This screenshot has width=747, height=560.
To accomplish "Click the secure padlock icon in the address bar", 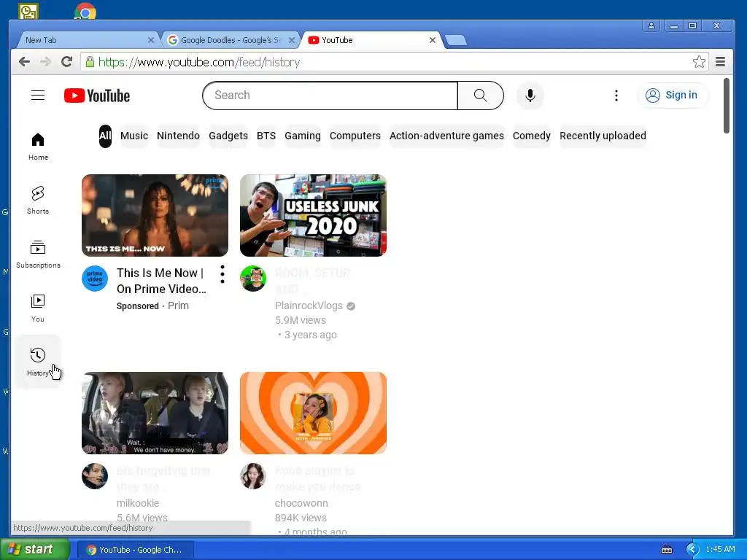I will [x=90, y=61].
